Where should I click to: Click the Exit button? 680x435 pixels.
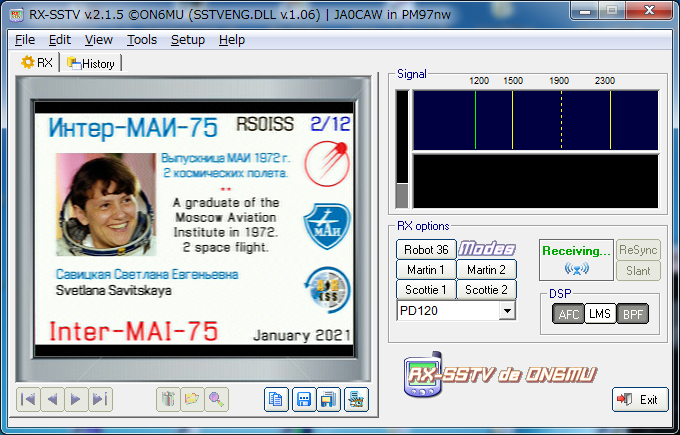pos(640,399)
